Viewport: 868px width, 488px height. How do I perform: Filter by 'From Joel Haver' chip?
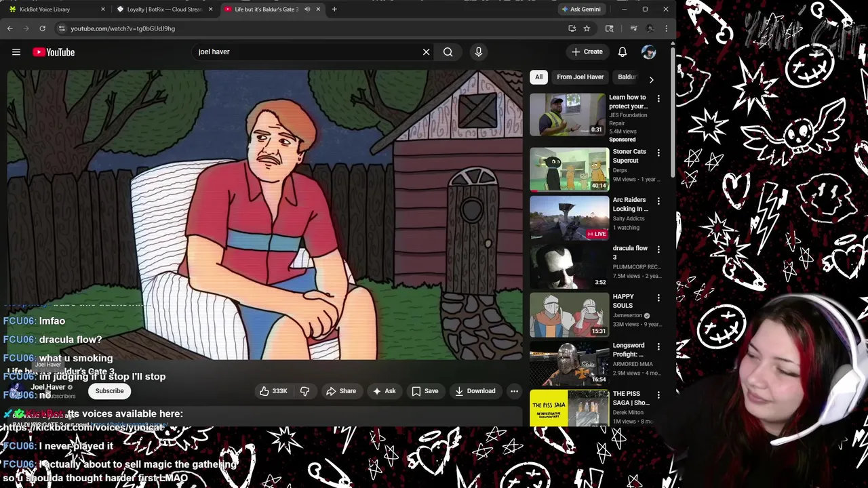click(580, 77)
